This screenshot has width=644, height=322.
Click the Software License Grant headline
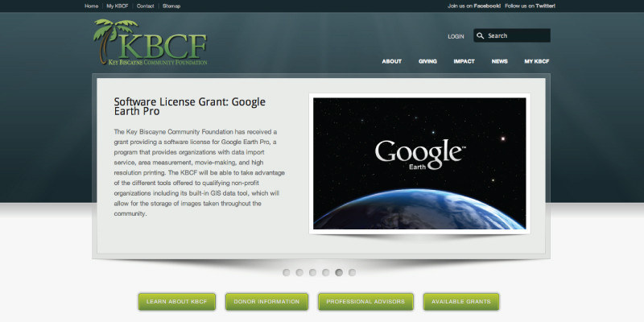[x=190, y=106]
